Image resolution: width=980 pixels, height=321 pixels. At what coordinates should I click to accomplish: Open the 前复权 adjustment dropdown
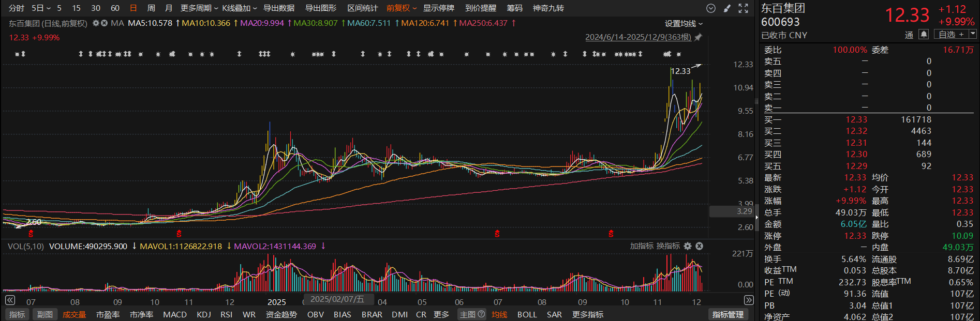coord(402,8)
